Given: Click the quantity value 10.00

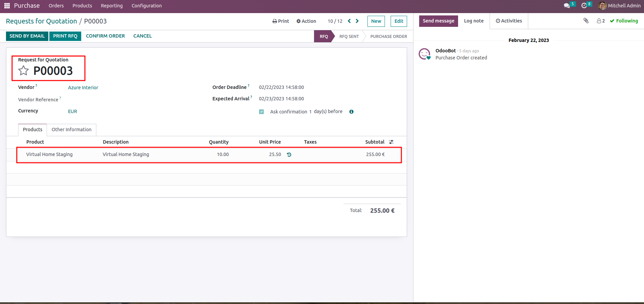Looking at the screenshot, I should [x=223, y=154].
